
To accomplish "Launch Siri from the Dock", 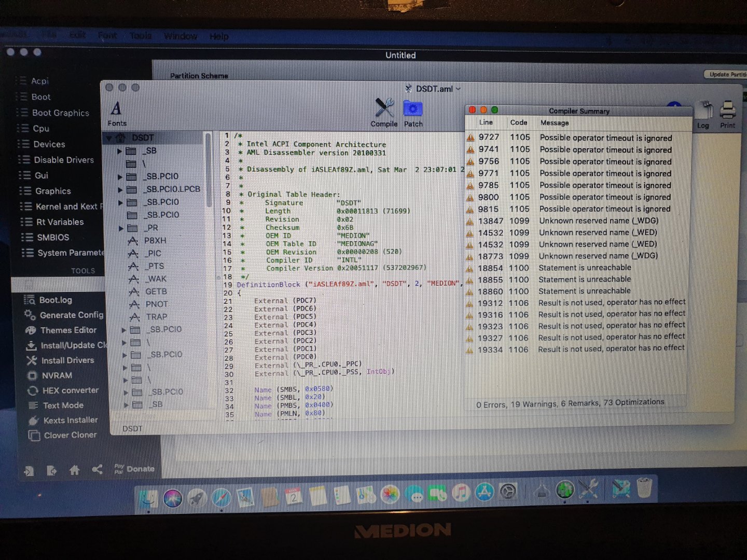I will 173,498.
